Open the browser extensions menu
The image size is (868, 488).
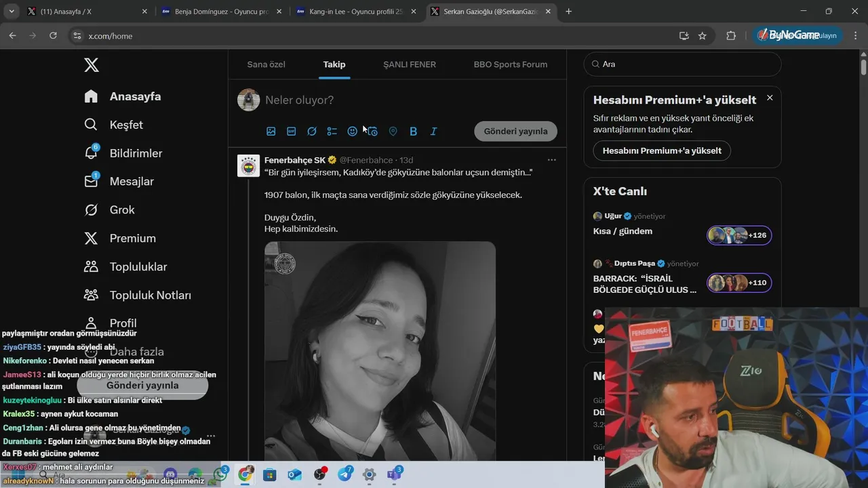coord(731,36)
